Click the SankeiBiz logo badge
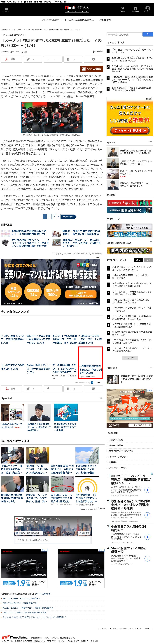 (x=91, y=69)
